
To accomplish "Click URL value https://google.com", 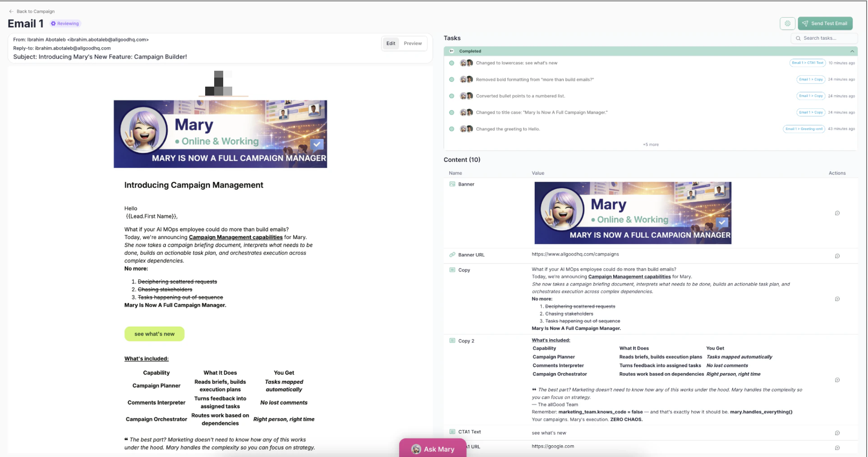I will (x=553, y=446).
